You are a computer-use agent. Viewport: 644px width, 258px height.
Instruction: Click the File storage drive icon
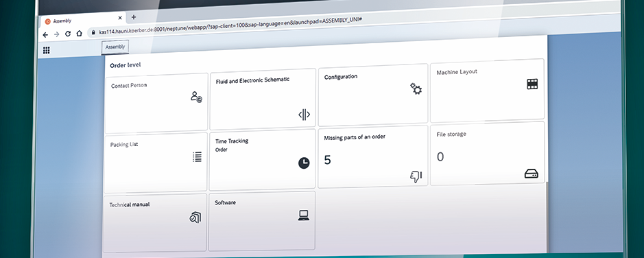click(531, 174)
